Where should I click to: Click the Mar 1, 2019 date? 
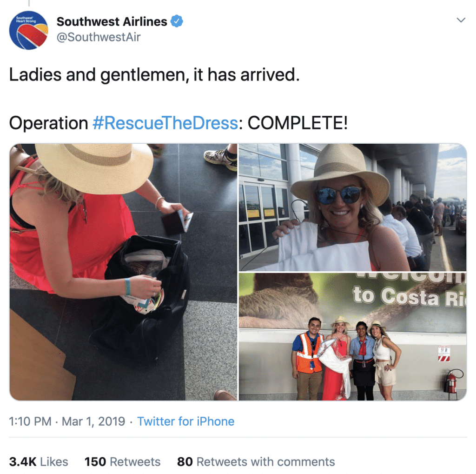(93, 421)
